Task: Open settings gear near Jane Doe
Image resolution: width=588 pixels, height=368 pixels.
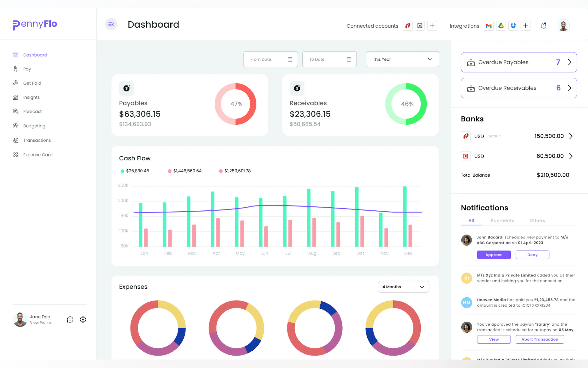Action: coord(83,319)
